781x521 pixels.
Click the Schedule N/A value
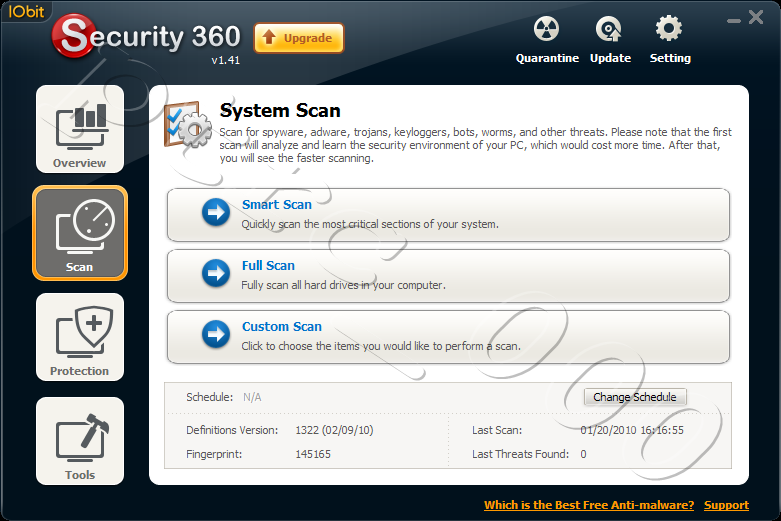(252, 397)
